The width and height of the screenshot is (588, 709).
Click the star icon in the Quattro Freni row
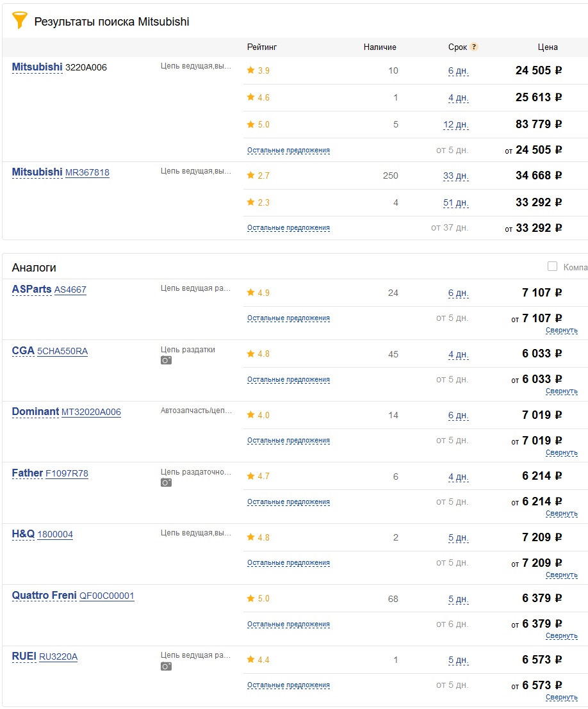coord(250,598)
